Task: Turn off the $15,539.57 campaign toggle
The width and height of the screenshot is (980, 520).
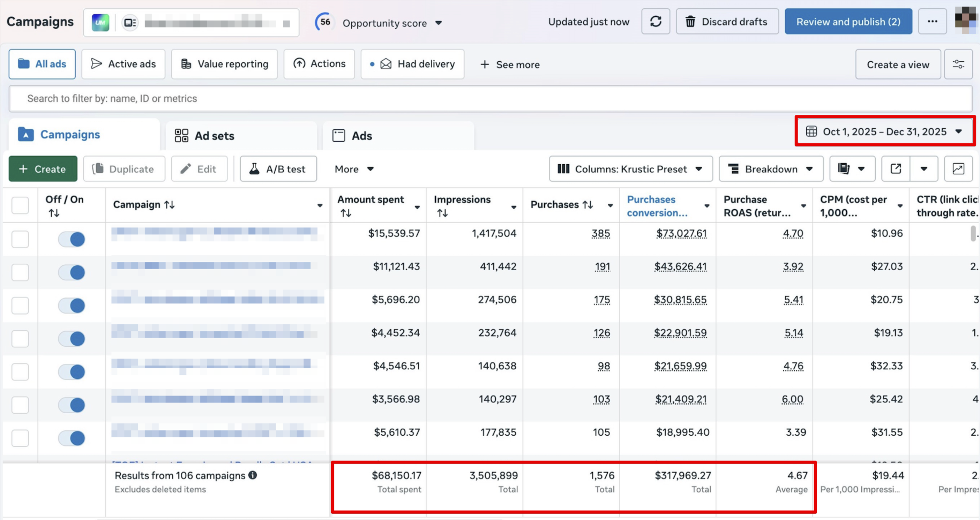Action: point(72,239)
